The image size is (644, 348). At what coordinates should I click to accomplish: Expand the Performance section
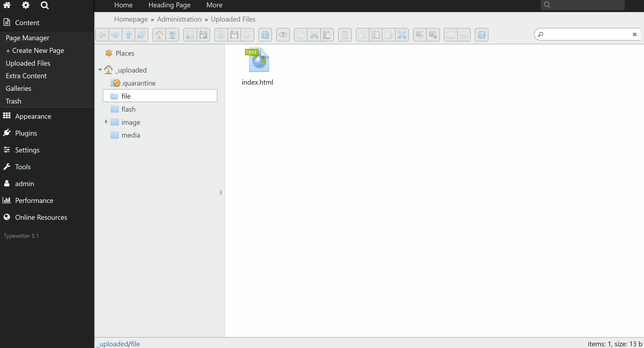(x=47, y=200)
